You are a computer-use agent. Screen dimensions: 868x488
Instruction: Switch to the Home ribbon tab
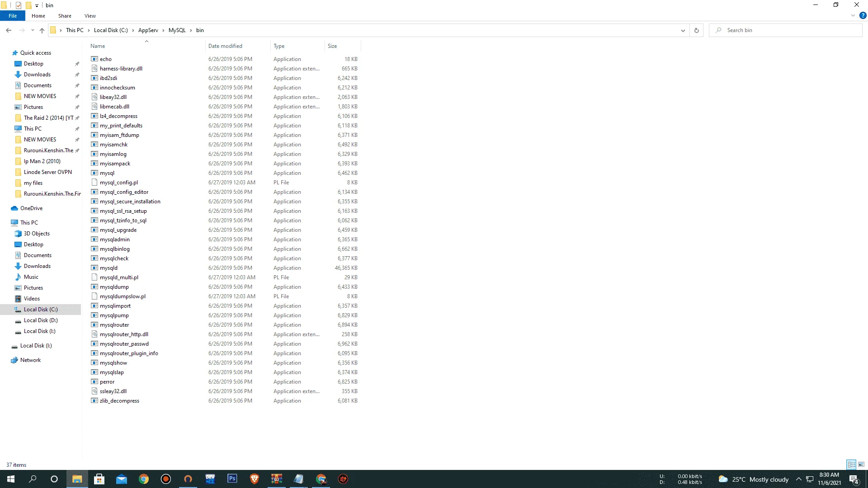[38, 16]
